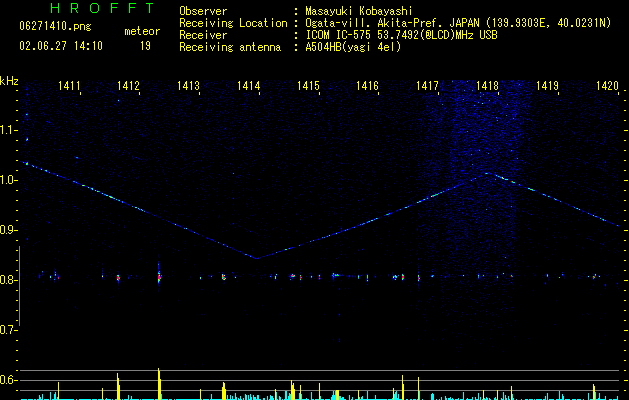Click the tallest yellow bar in the intensity graph
The image size is (629, 400).
[x=159, y=384]
